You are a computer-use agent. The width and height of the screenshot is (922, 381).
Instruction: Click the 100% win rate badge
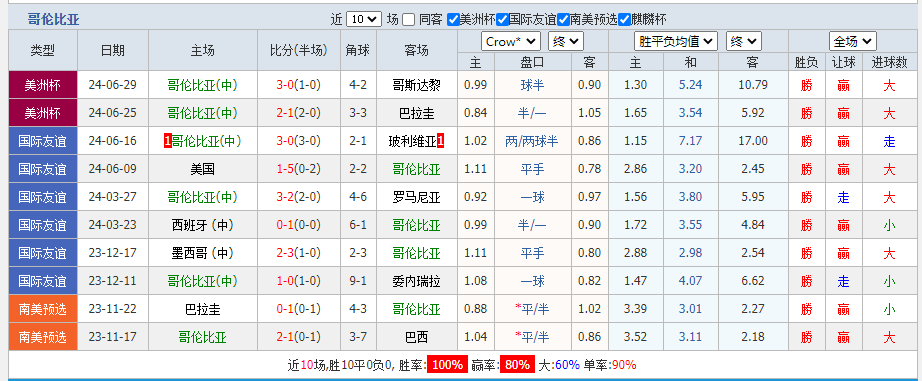coord(447,365)
